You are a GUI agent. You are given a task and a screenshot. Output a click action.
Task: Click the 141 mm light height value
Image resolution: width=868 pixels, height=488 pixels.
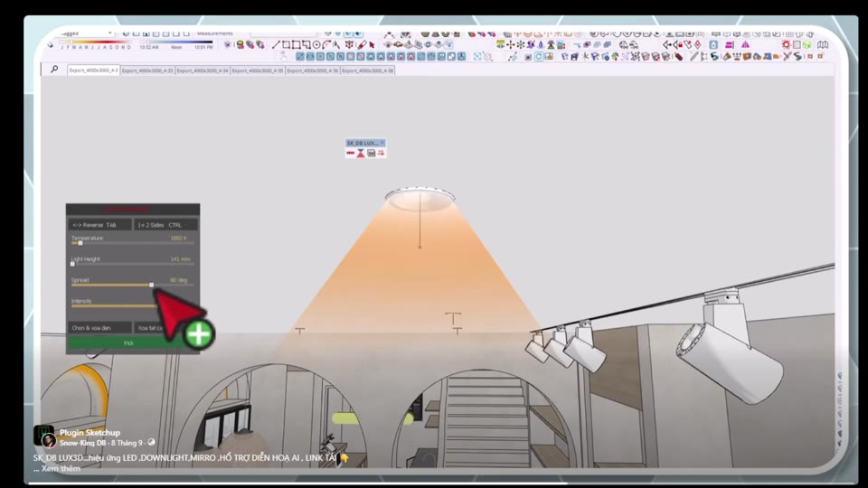click(x=180, y=259)
